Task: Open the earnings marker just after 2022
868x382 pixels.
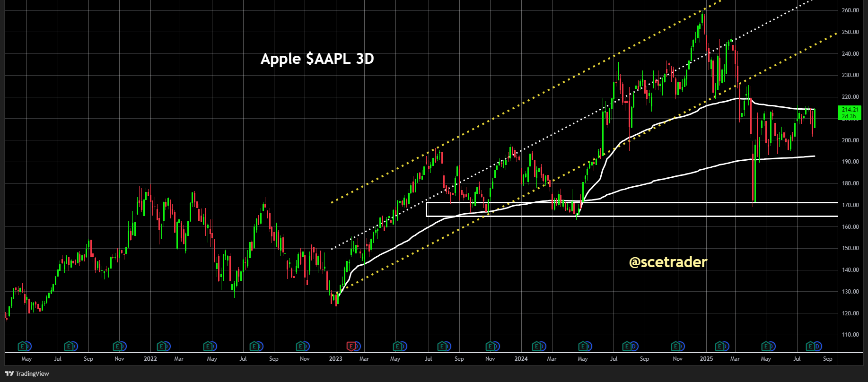Action: click(x=162, y=347)
